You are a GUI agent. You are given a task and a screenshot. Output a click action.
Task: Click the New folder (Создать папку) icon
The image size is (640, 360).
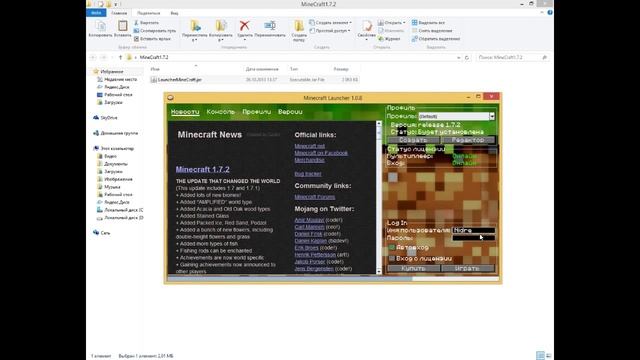tap(299, 26)
